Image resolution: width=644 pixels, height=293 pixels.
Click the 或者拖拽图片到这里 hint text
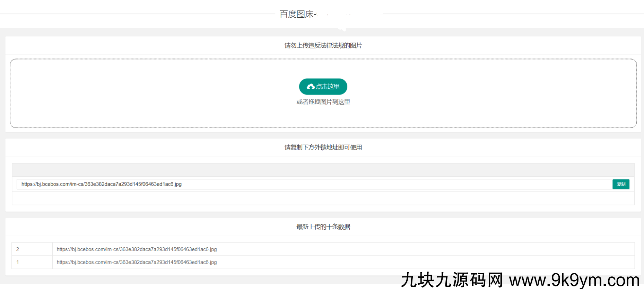pyautogui.click(x=323, y=102)
